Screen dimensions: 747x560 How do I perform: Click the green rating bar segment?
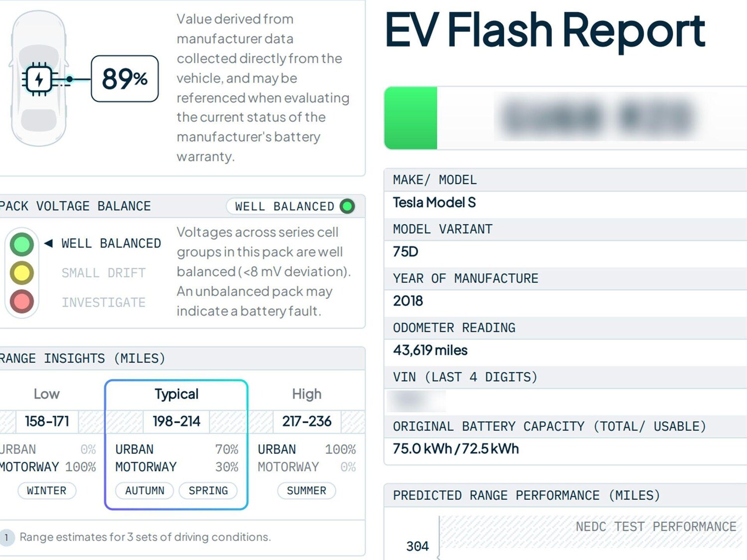[x=411, y=118]
